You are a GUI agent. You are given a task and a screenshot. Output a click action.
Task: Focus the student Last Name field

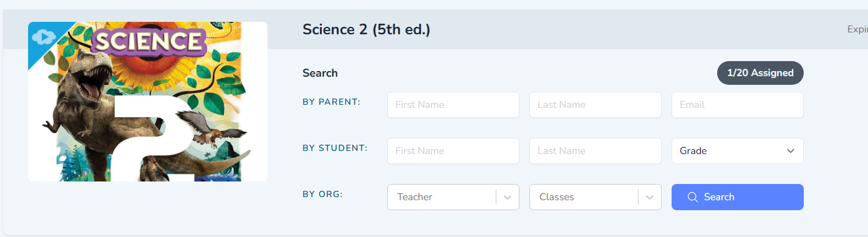[596, 151]
